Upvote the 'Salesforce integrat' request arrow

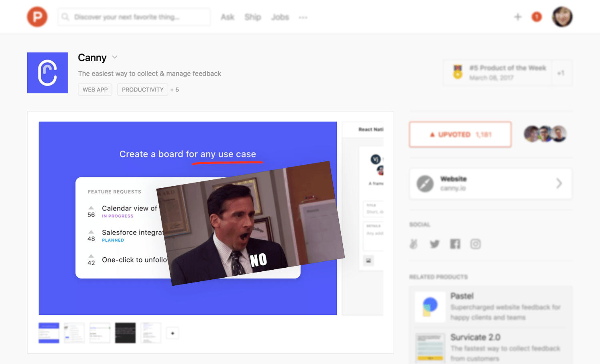click(91, 232)
